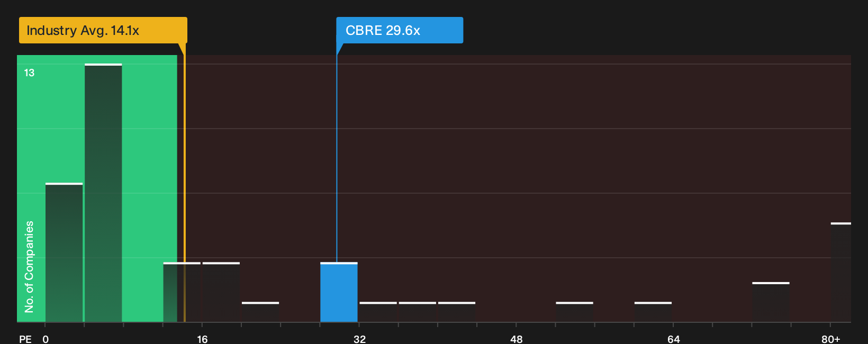
Task: Click the x-axis label 64
Action: 673,339
